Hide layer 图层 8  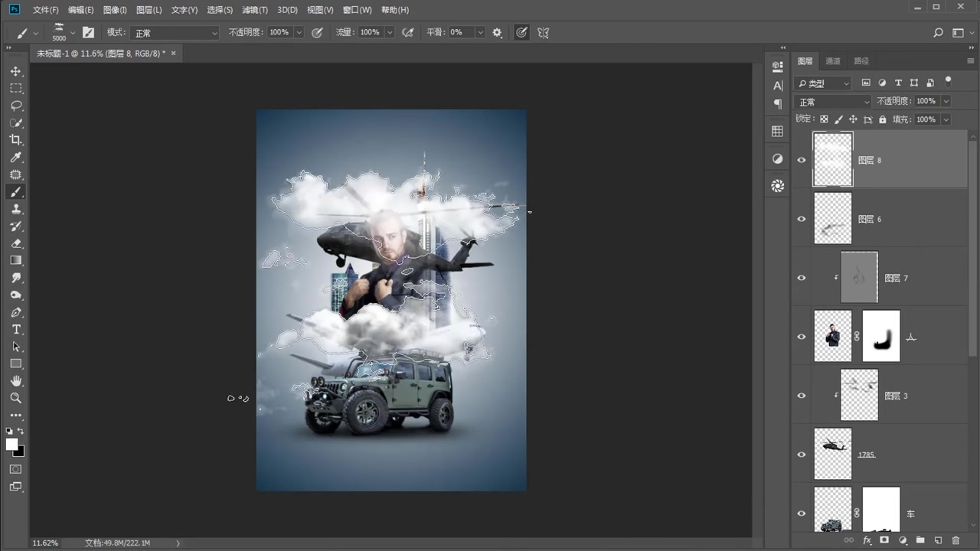[802, 160]
